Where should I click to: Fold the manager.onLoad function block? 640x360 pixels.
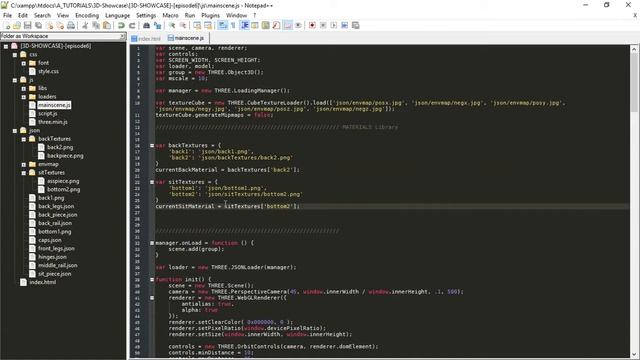(152, 243)
